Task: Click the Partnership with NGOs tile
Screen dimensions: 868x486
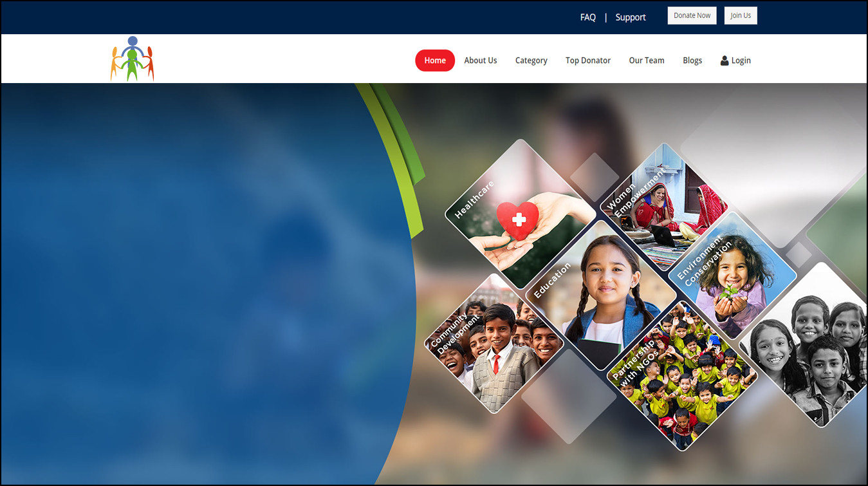Action: [681, 375]
